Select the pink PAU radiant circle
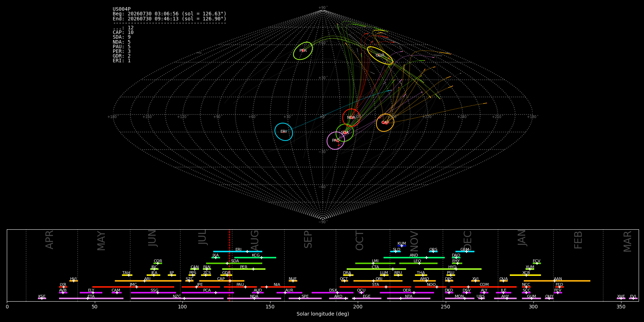Viewport: 644px width, 322px height. [336, 141]
